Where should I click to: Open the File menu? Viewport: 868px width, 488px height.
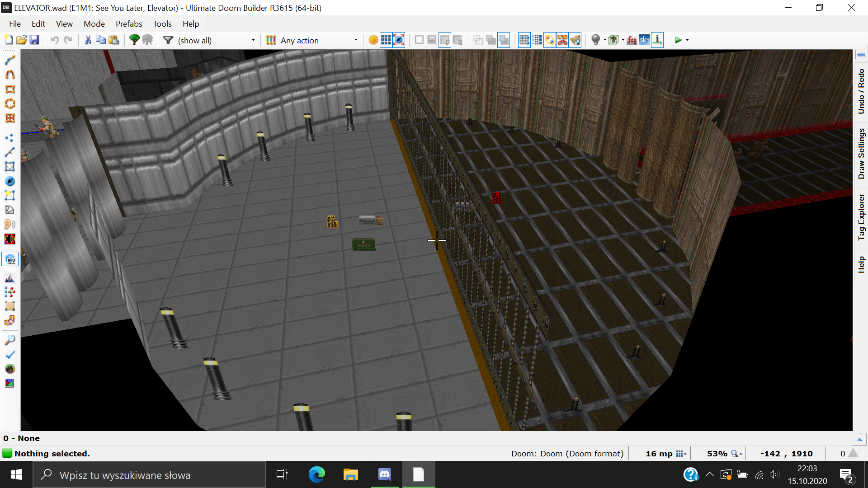[15, 24]
